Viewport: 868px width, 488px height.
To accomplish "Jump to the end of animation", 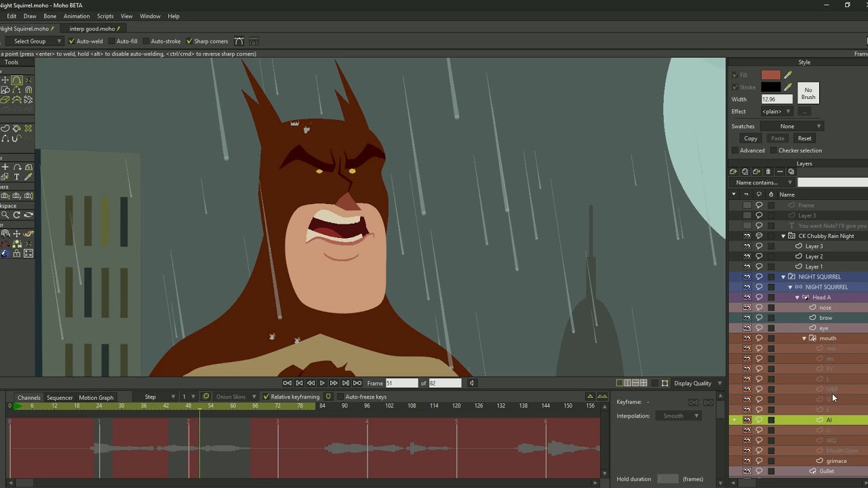I will tap(357, 383).
